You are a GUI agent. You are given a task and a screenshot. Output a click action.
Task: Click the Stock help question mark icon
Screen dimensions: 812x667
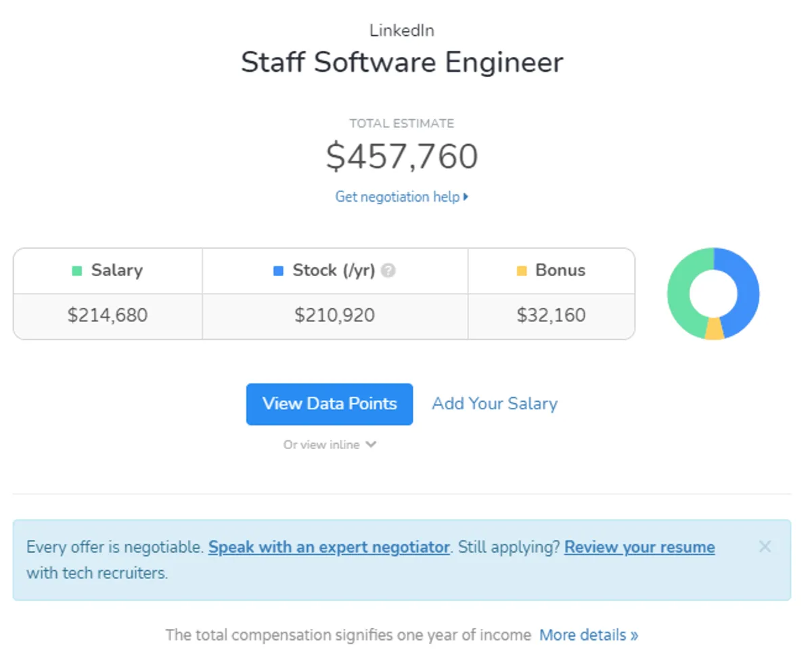click(x=388, y=271)
